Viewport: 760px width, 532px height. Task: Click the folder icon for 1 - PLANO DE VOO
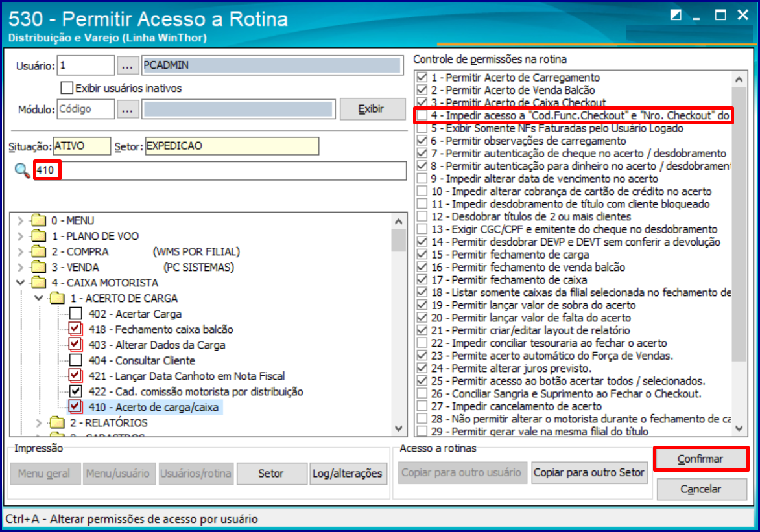pyautogui.click(x=38, y=237)
